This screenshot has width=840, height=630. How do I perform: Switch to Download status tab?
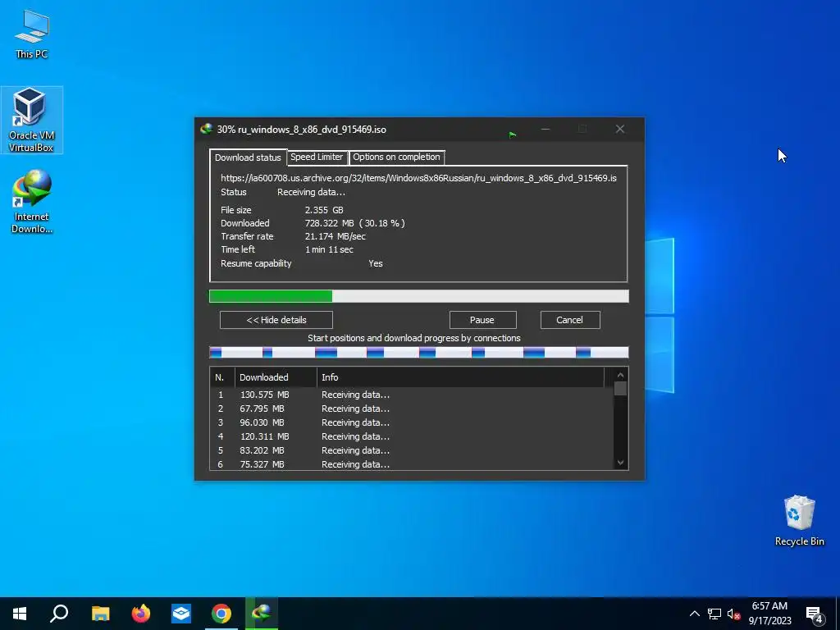pos(248,157)
